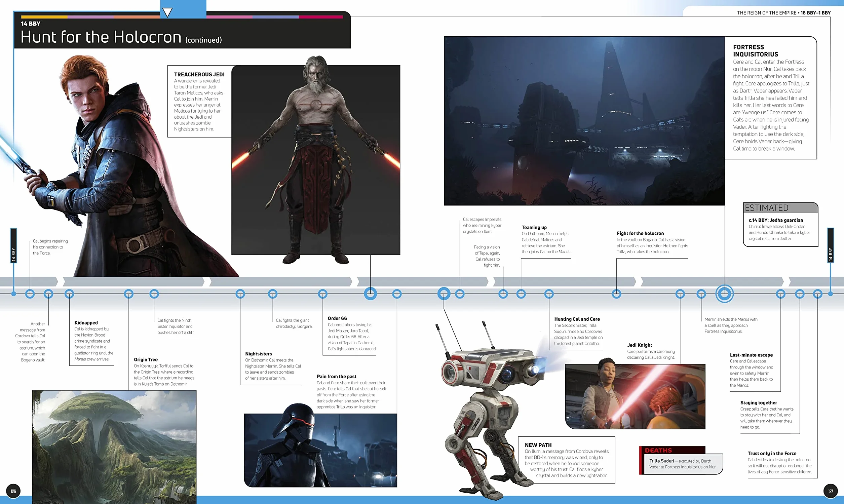Click the marker linked to Pain from the past
Screen dimensions: 844x504
click(x=397, y=294)
